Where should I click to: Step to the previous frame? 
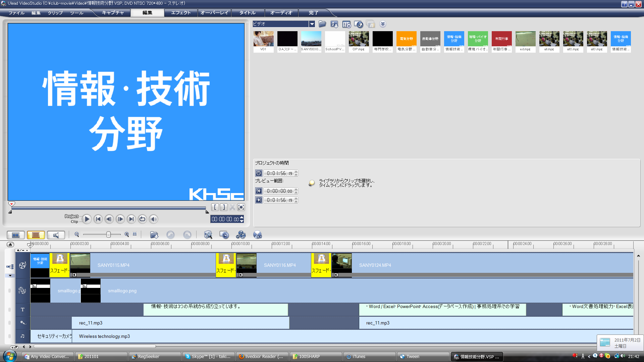point(109,219)
